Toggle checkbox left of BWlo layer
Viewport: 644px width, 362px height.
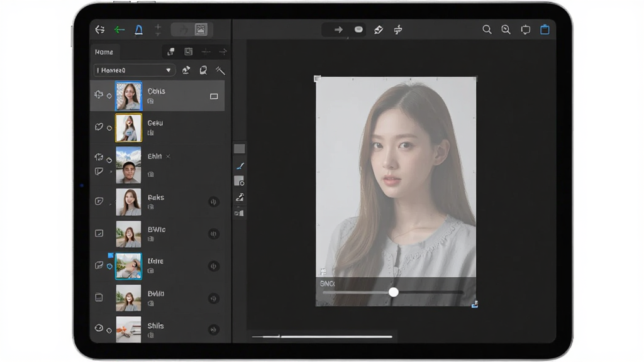pos(99,233)
